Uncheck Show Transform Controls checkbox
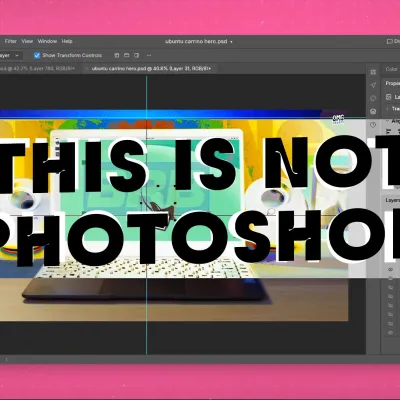Viewport: 400px width, 400px height. point(37,55)
